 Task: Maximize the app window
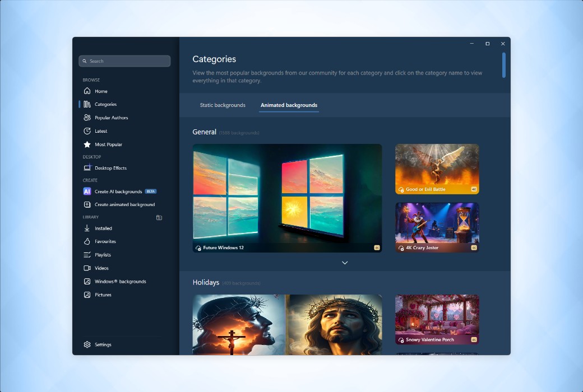click(x=488, y=44)
